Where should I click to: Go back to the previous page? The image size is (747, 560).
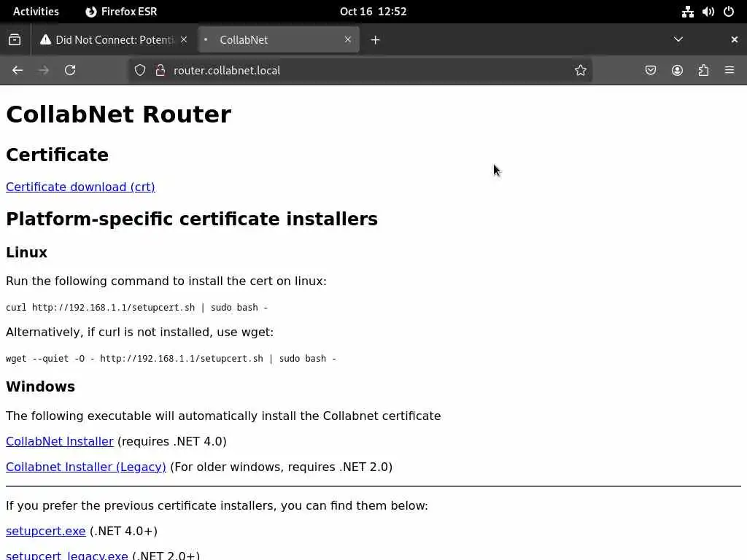18,71
